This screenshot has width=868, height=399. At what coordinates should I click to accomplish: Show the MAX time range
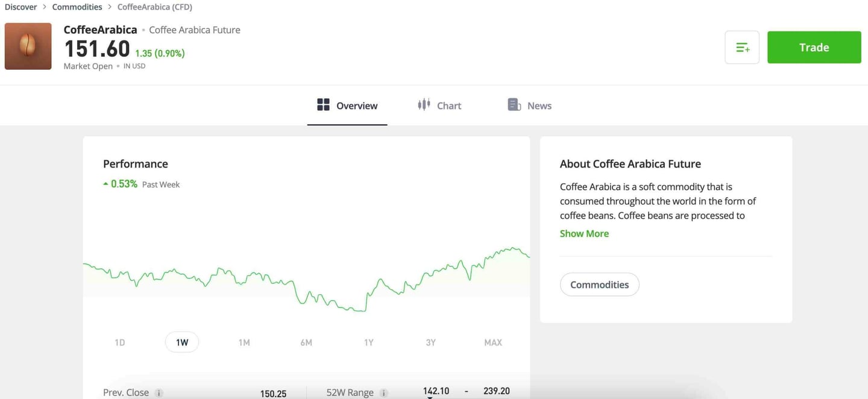pos(492,342)
